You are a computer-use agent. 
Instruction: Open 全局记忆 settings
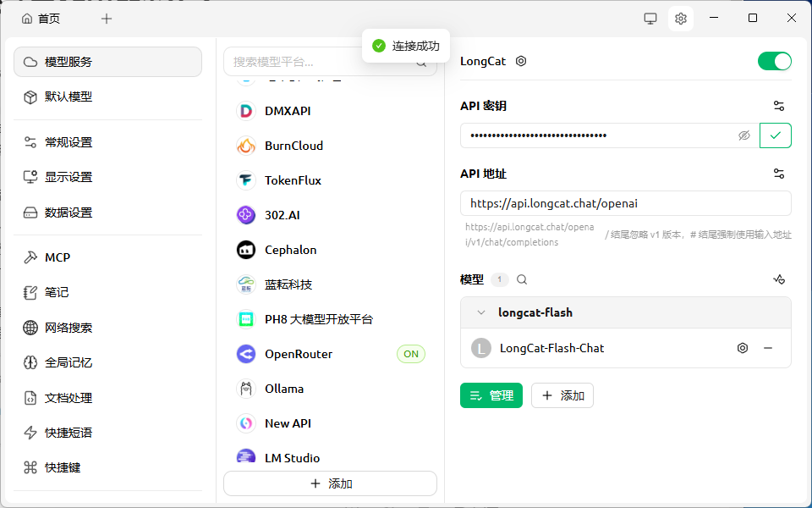coord(107,363)
